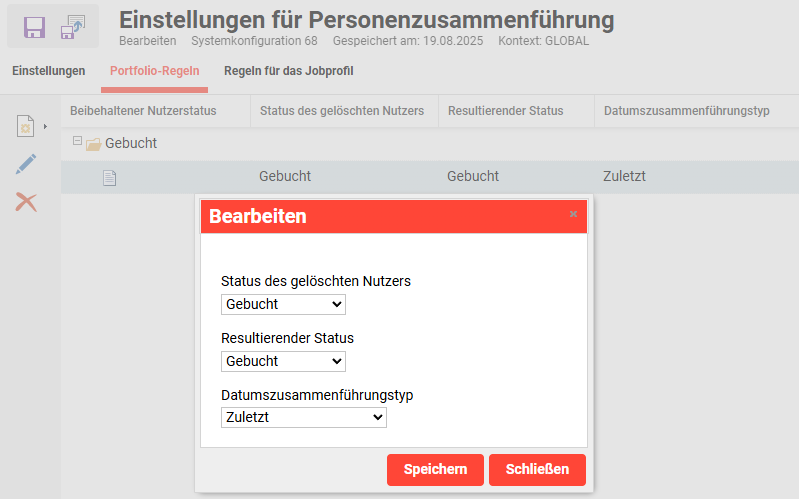The width and height of the screenshot is (799, 499).
Task: Collapse the Gebucht tree group
Action: (x=77, y=142)
